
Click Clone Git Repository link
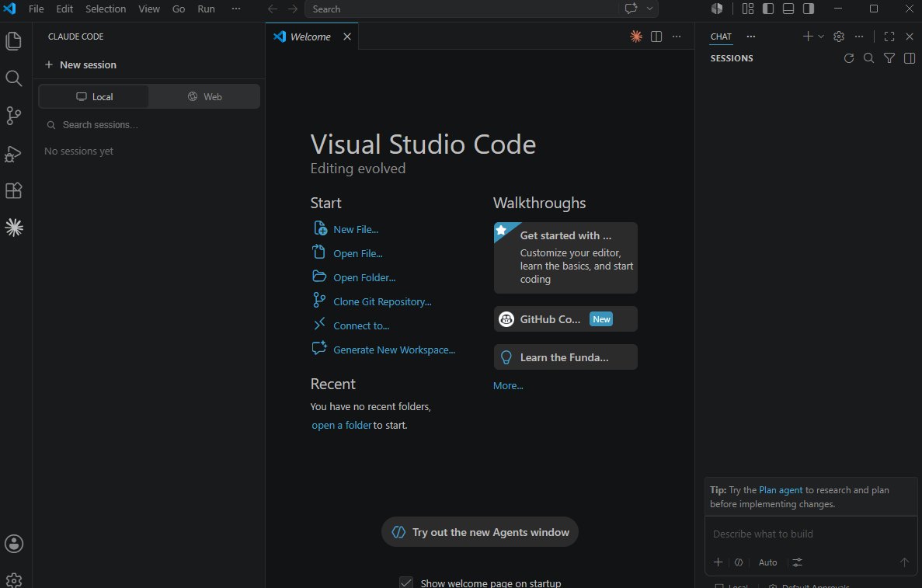(382, 301)
